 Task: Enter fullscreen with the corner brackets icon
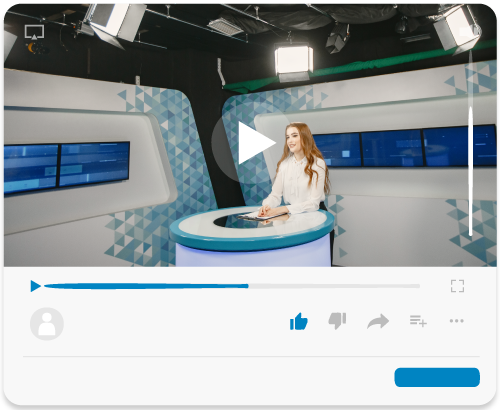457,286
